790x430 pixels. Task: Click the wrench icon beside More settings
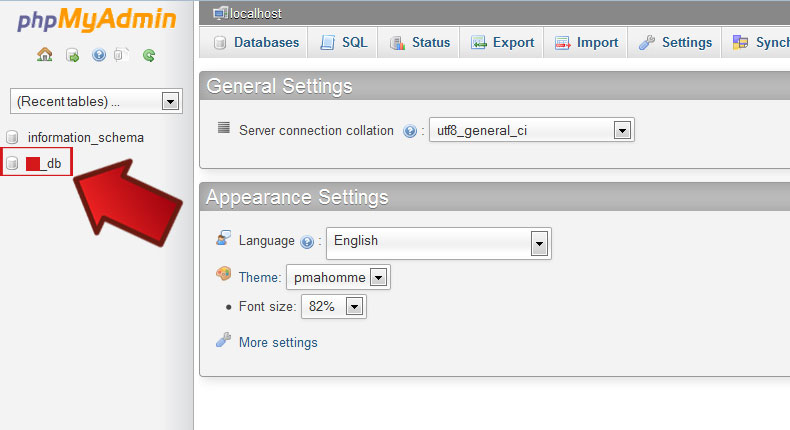224,341
